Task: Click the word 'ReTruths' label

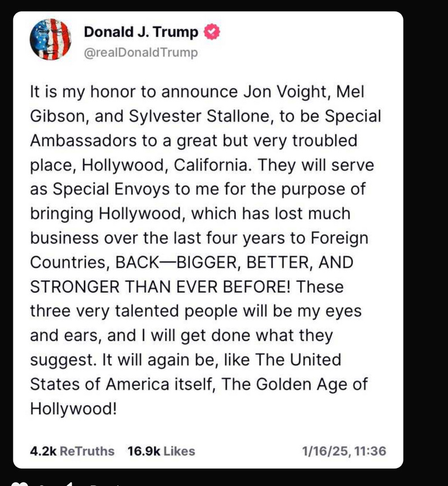Action: pyautogui.click(x=87, y=451)
